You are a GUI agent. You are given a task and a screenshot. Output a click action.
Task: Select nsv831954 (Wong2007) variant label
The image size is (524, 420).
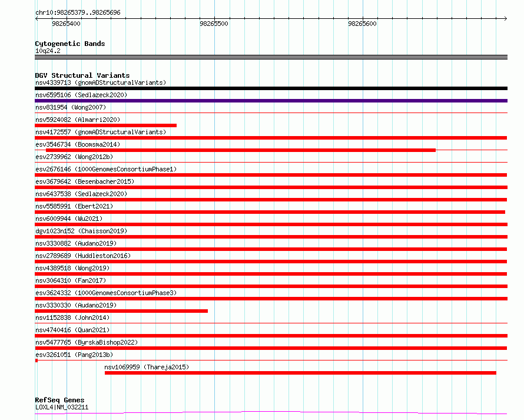point(71,107)
